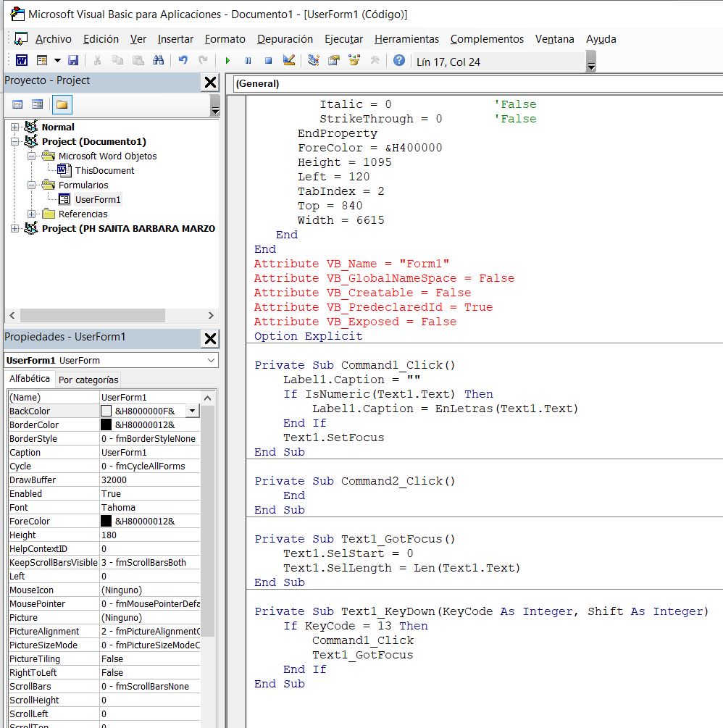Click the Reset stop icon
The height and width of the screenshot is (728, 723).
coord(268,61)
